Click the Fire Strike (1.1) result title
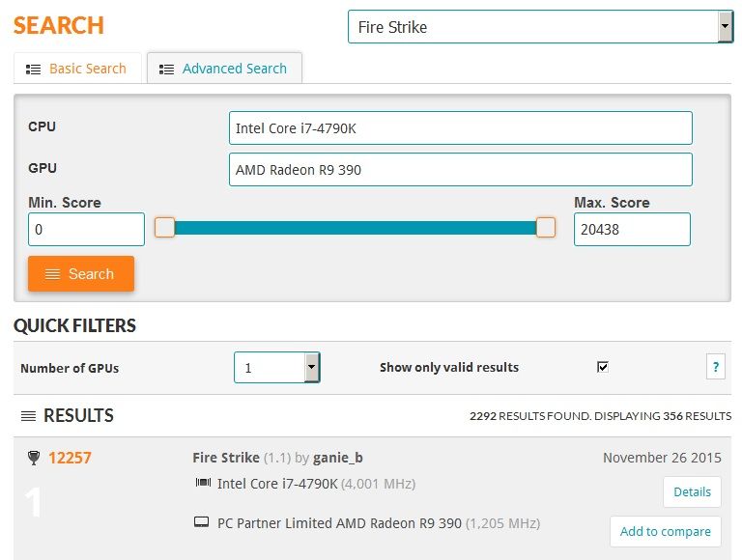 click(x=242, y=458)
